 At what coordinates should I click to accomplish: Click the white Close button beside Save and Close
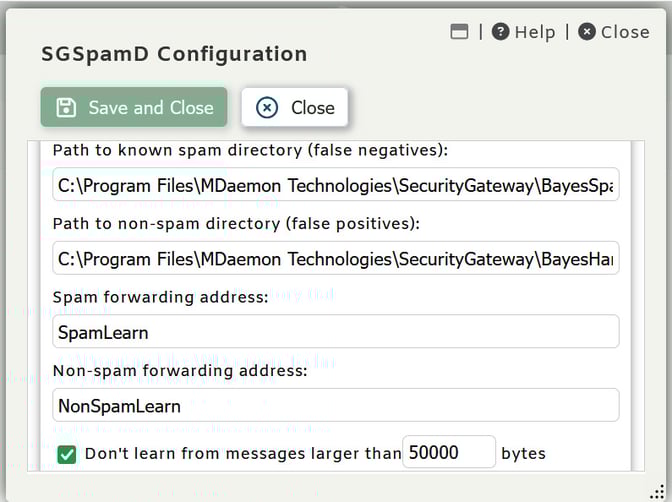[x=294, y=107]
